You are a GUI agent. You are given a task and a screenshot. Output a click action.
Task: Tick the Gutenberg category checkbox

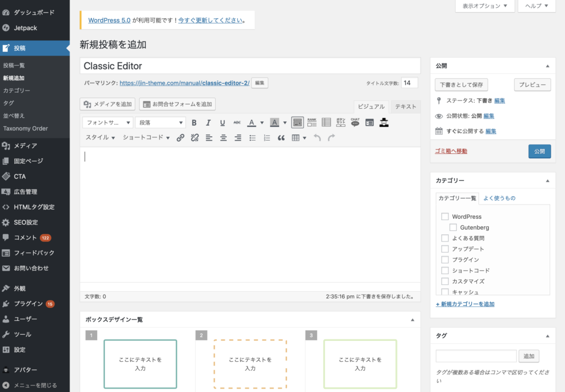click(453, 227)
